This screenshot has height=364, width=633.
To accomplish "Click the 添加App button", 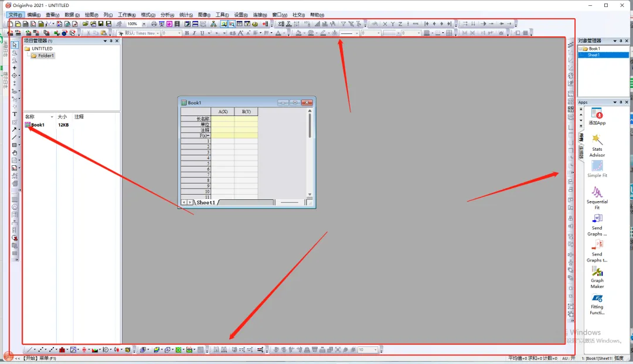I will (x=597, y=117).
